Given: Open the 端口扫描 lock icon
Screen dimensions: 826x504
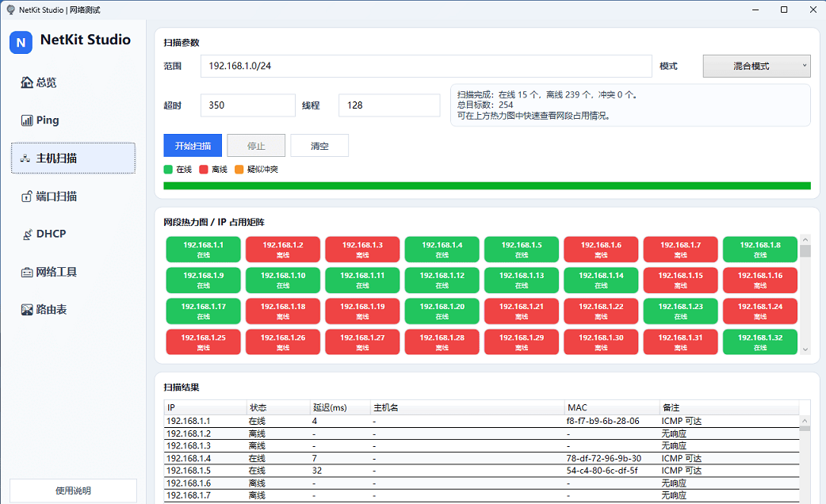Looking at the screenshot, I should [27, 197].
